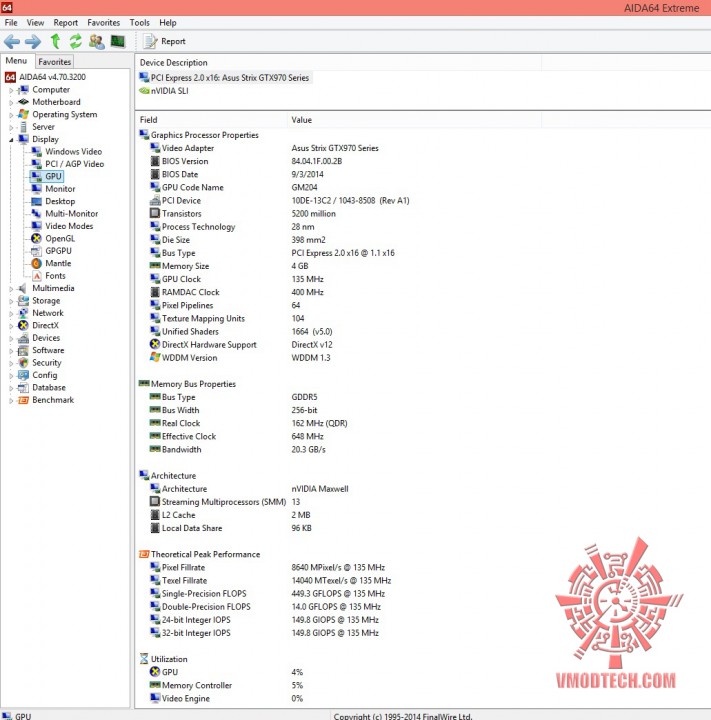Open the Report menu
The width and height of the screenshot is (711, 720).
(65, 22)
